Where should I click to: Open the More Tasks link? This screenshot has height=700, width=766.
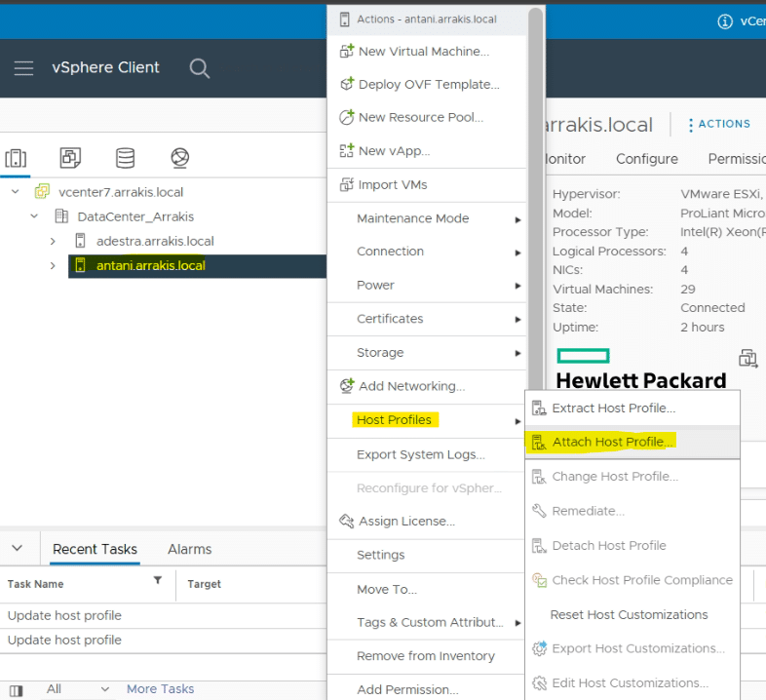pyautogui.click(x=160, y=688)
